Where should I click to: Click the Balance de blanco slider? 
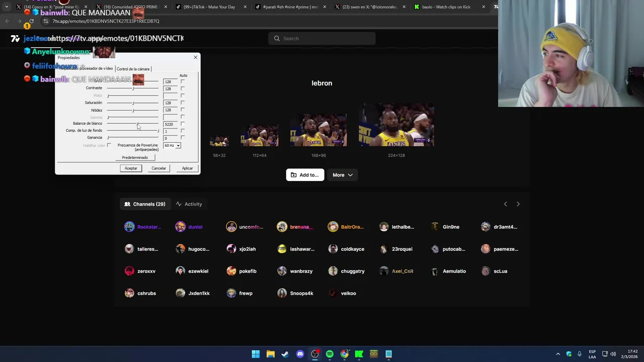tap(133, 124)
